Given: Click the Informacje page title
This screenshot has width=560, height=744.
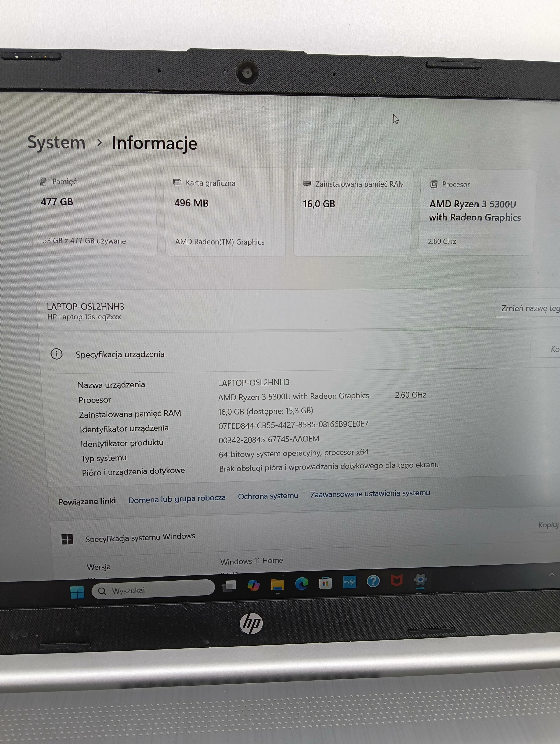Looking at the screenshot, I should pyautogui.click(x=154, y=143).
